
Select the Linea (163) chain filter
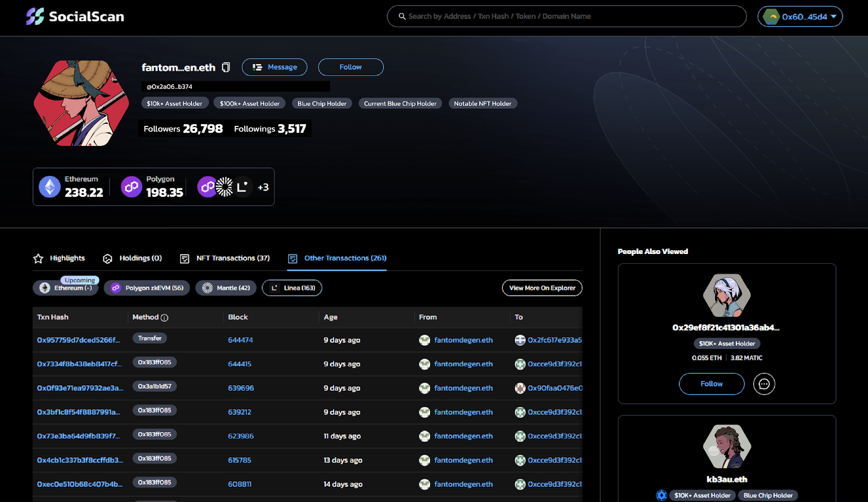tap(292, 288)
